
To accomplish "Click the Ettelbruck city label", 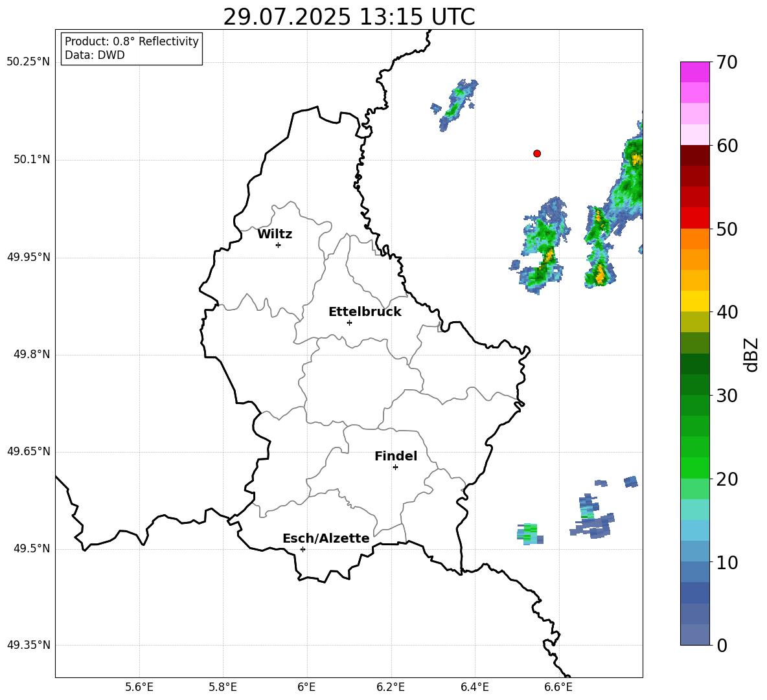I will pyautogui.click(x=365, y=312).
